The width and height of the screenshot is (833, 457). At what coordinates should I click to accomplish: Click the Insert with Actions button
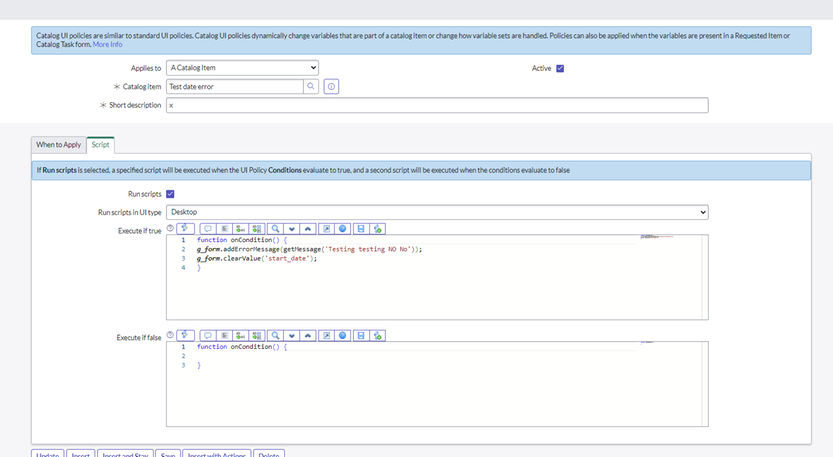coord(217,454)
